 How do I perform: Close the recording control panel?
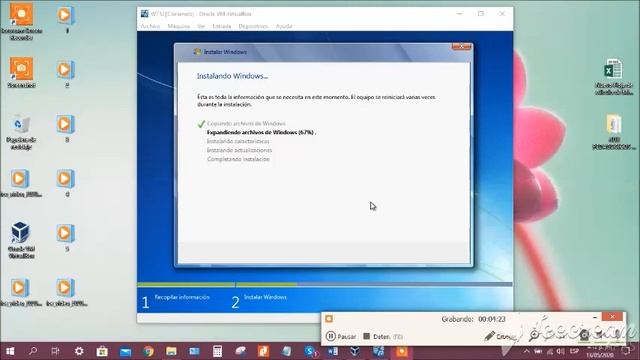click(613, 317)
